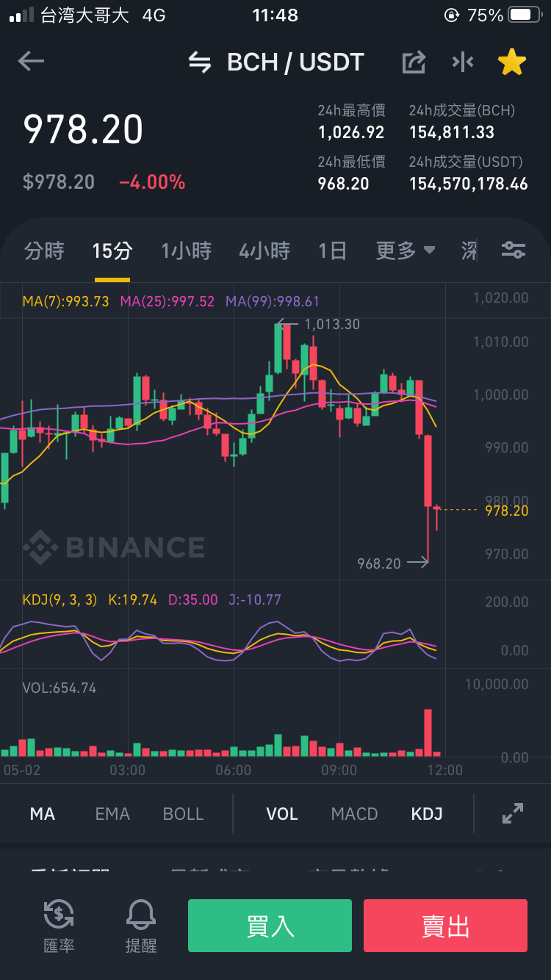Screen dimensions: 551x980
Task: Open chart settings sliders icon
Action: tap(513, 251)
